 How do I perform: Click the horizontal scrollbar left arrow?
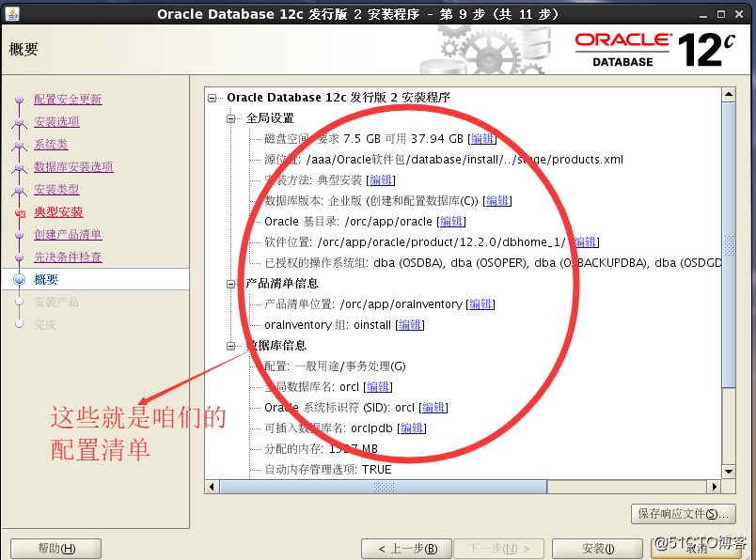(212, 487)
